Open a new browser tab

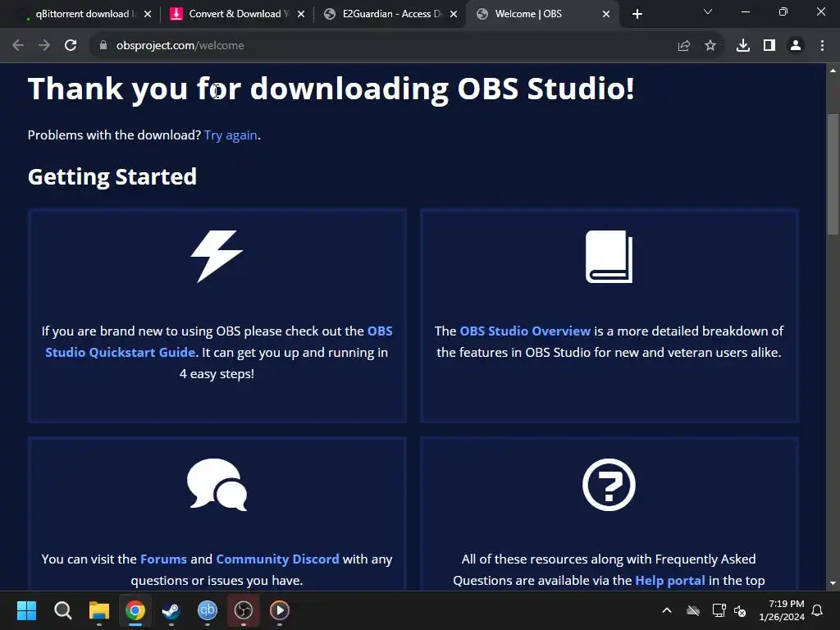pos(637,14)
